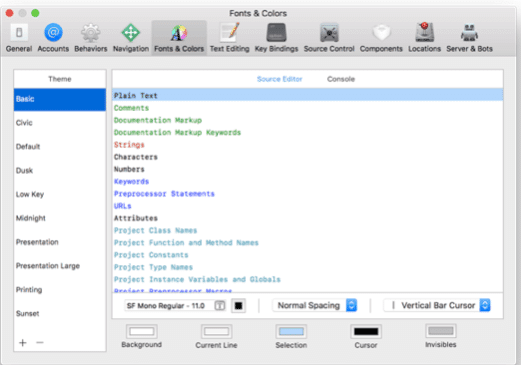This screenshot has height=365, width=521.
Task: Open the Behaviors preferences pane
Action: point(91,38)
